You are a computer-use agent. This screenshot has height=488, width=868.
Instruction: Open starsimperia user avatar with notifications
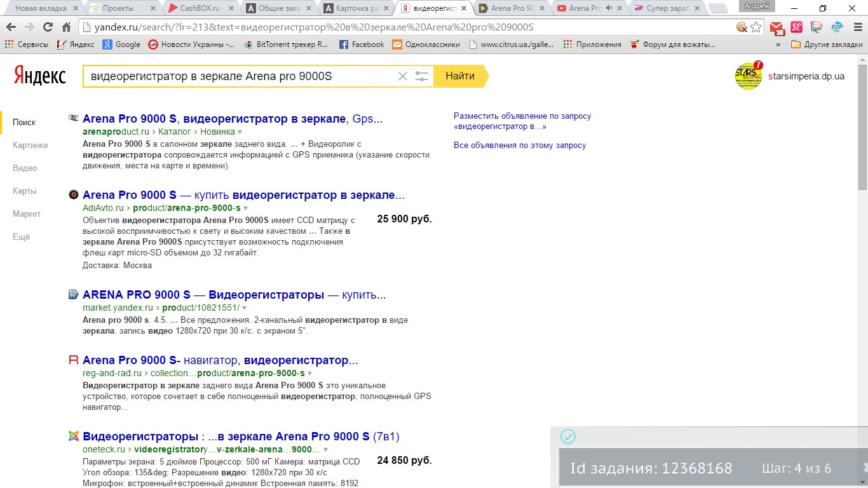(749, 76)
